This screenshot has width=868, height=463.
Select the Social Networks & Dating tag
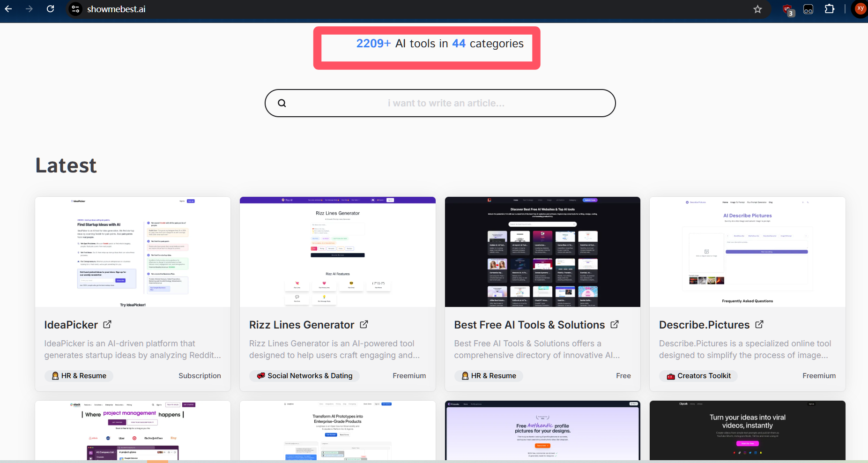pyautogui.click(x=304, y=376)
